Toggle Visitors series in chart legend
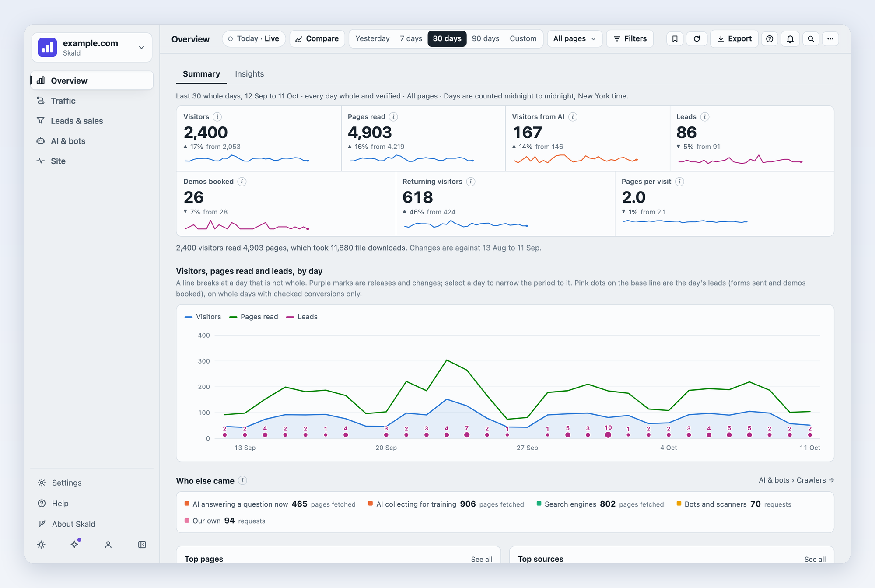This screenshot has width=875, height=588. 203,317
